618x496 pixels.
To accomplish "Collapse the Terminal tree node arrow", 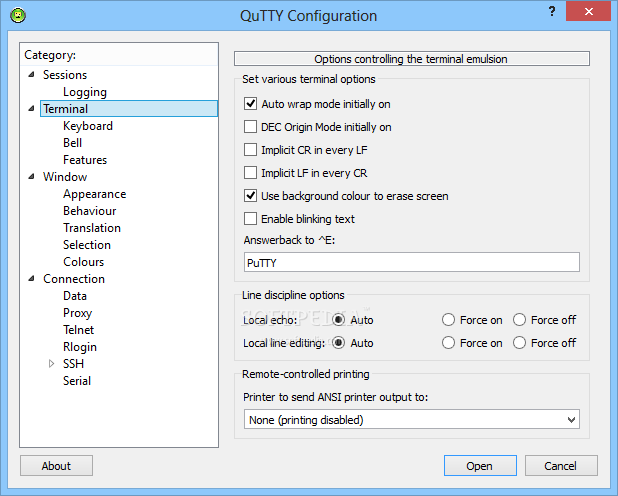I will pyautogui.click(x=32, y=108).
